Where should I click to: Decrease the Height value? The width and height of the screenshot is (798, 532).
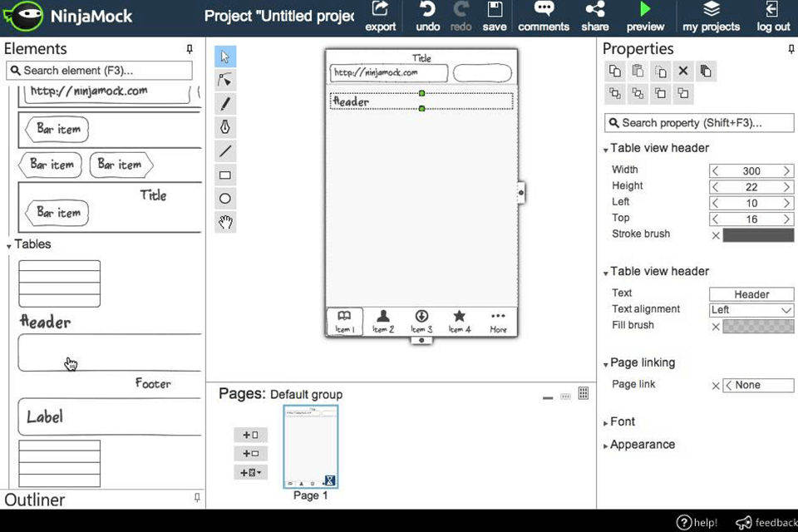point(716,187)
